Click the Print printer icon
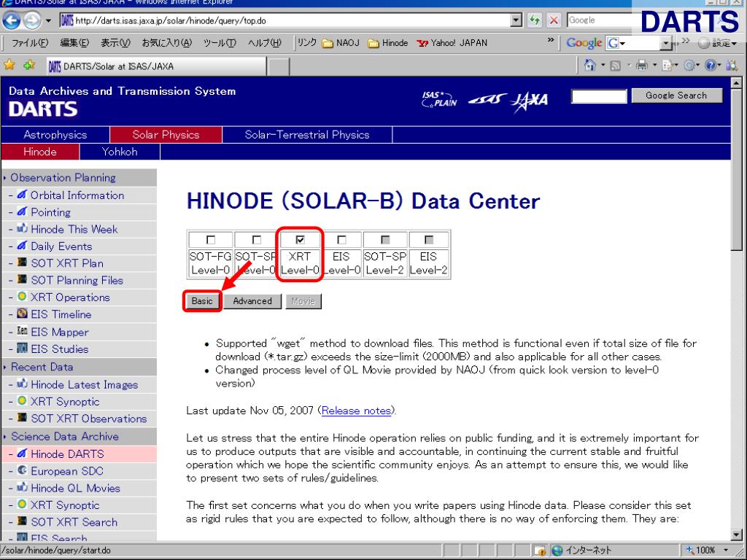 coord(642,65)
